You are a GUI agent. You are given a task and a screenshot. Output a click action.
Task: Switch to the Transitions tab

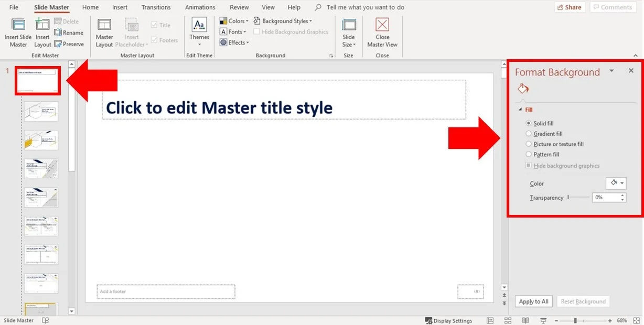(156, 7)
